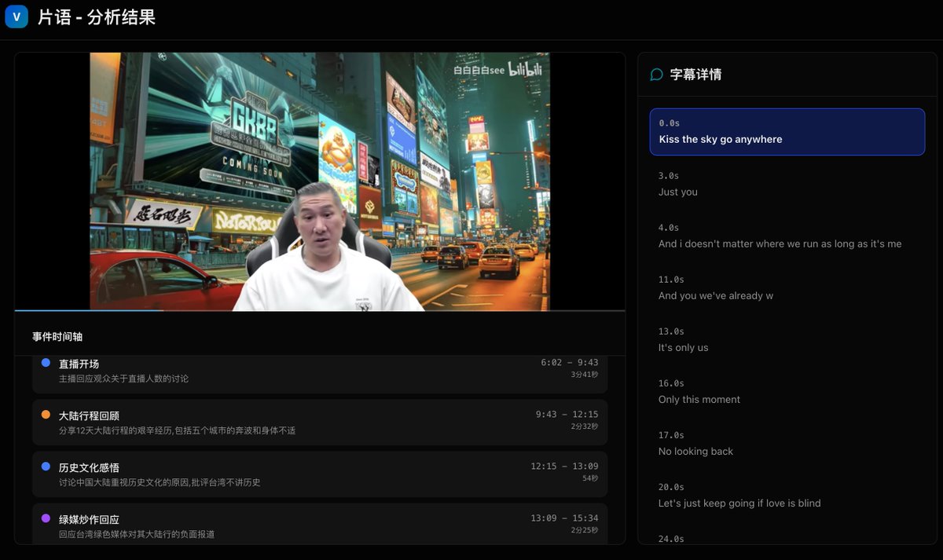Jump to the "Just you" subtitle line
This screenshot has width=943, height=560.
tap(787, 184)
